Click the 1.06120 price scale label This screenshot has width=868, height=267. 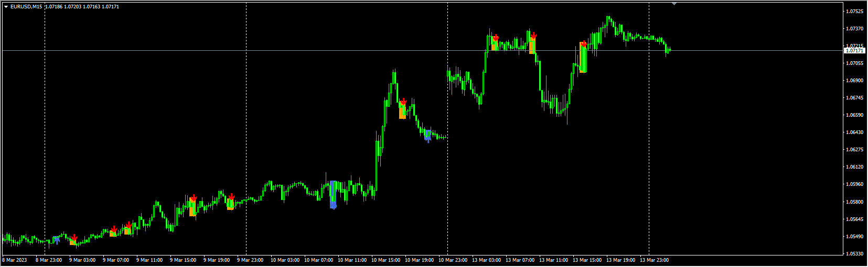(854, 167)
